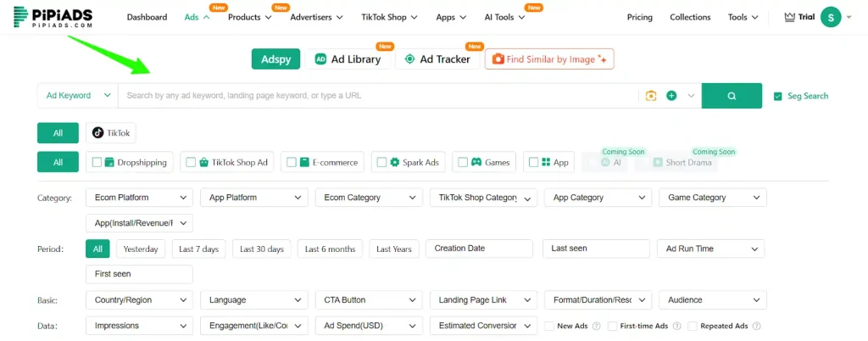Select Yesterday period filter
The width and height of the screenshot is (868, 341).
tap(141, 249)
